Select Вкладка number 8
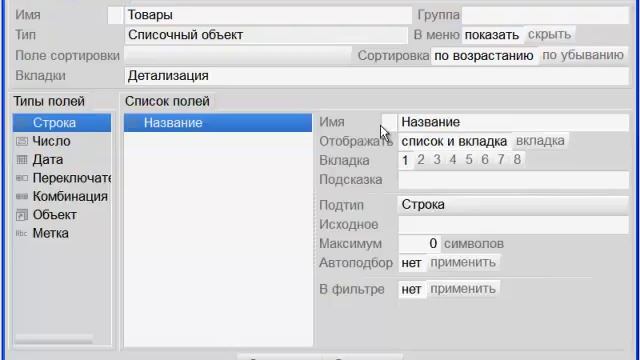 click(x=517, y=160)
